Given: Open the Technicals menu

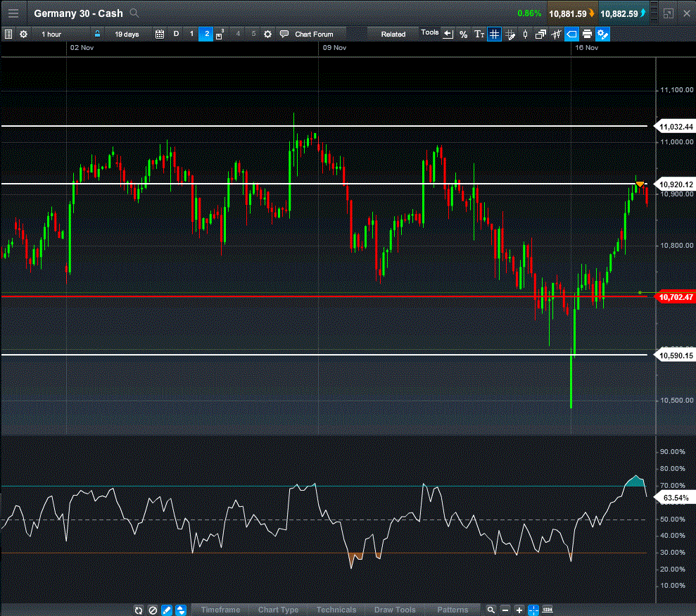Looking at the screenshot, I should point(336,610).
